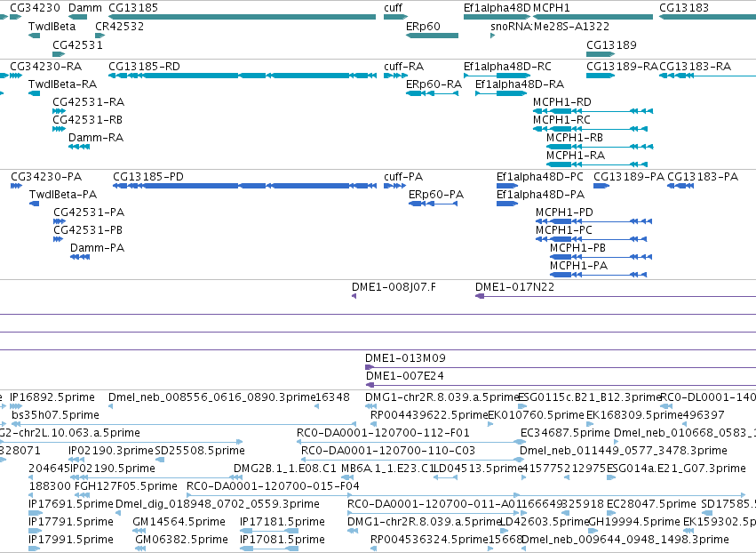This screenshot has height=553, width=756.
Task: Select the CG13189-RA transcript label
Action: (622, 67)
